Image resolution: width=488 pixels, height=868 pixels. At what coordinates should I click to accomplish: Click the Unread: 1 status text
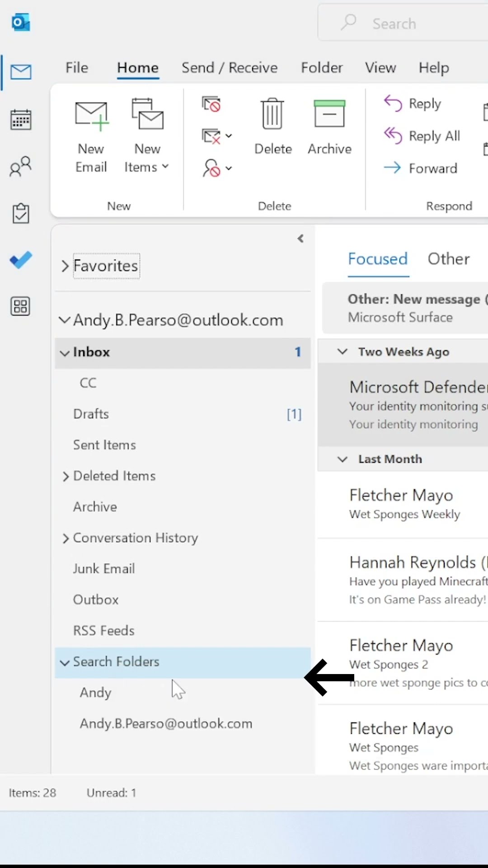coord(112,793)
